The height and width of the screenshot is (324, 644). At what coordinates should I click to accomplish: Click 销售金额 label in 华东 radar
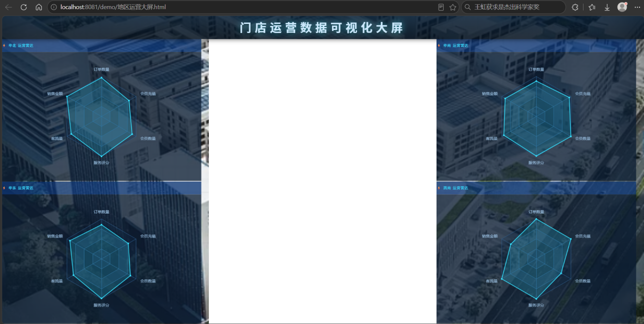pyautogui.click(x=55, y=236)
